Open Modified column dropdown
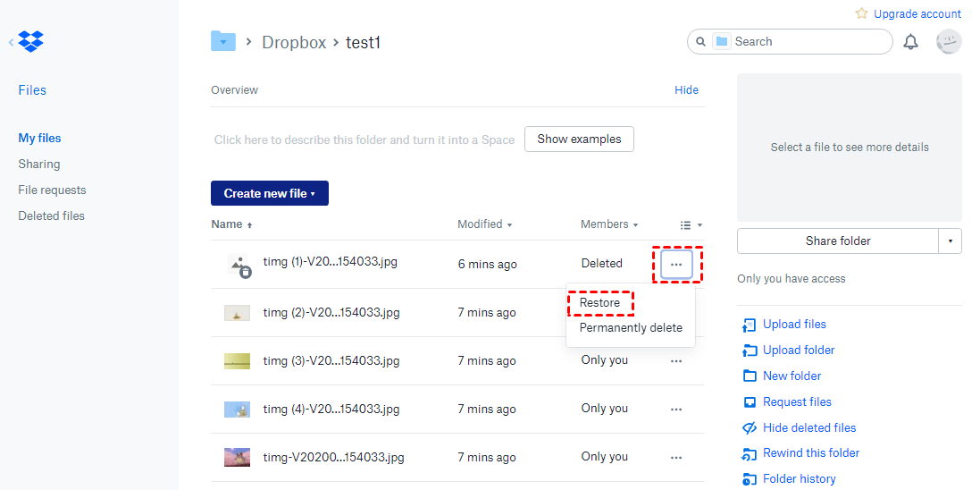Viewport: 980px width, 490px height. click(x=484, y=224)
